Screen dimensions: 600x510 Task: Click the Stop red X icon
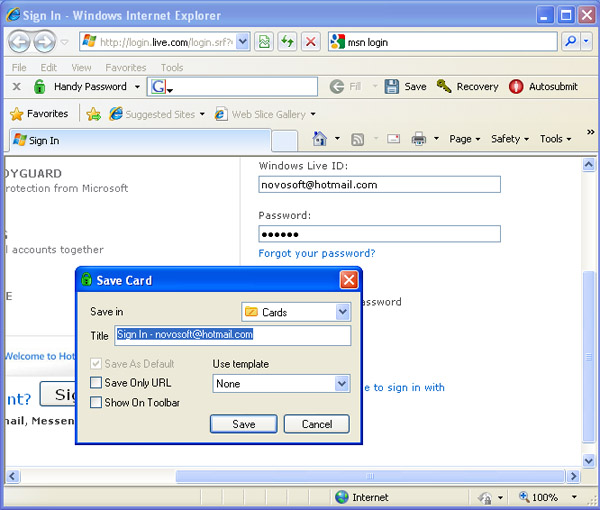(310, 41)
